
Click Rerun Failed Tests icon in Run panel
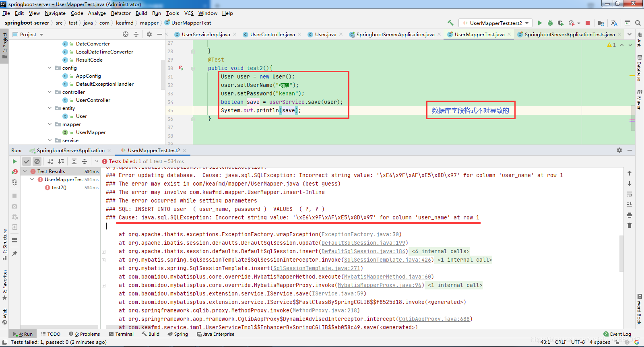(14, 172)
